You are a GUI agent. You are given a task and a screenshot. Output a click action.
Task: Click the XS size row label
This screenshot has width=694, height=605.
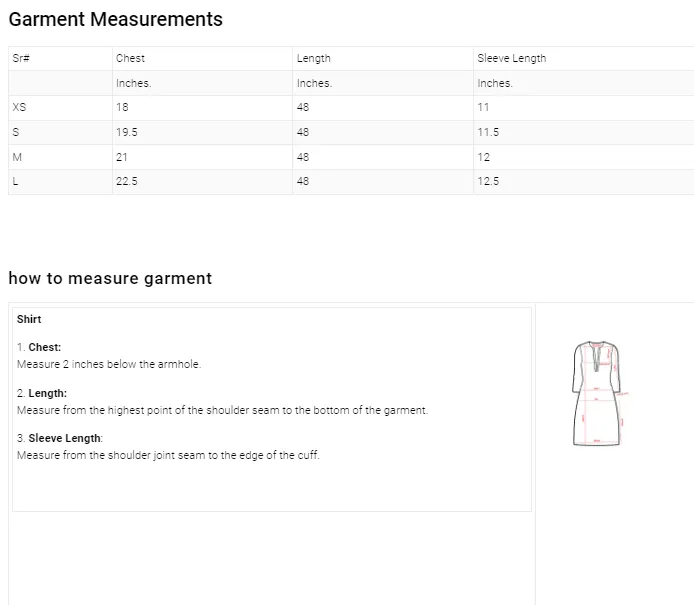[19, 107]
